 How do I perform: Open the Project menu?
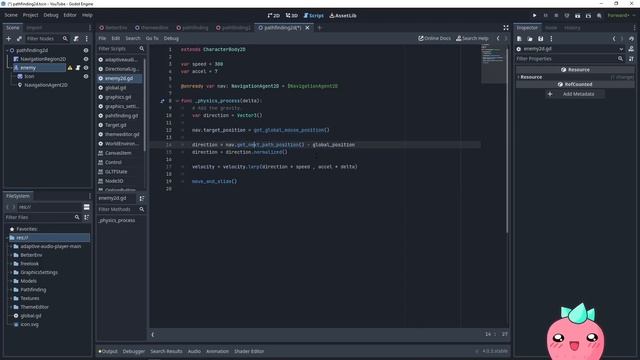(x=30, y=15)
